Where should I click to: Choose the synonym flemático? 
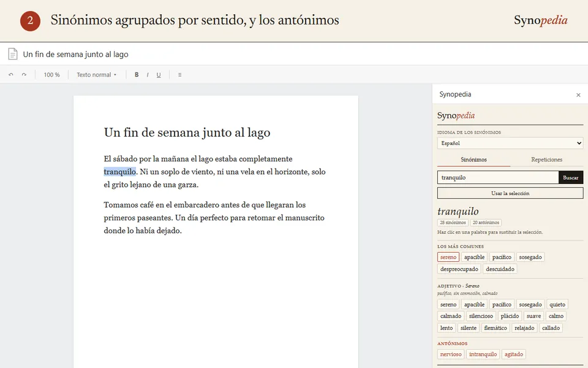tap(496, 328)
